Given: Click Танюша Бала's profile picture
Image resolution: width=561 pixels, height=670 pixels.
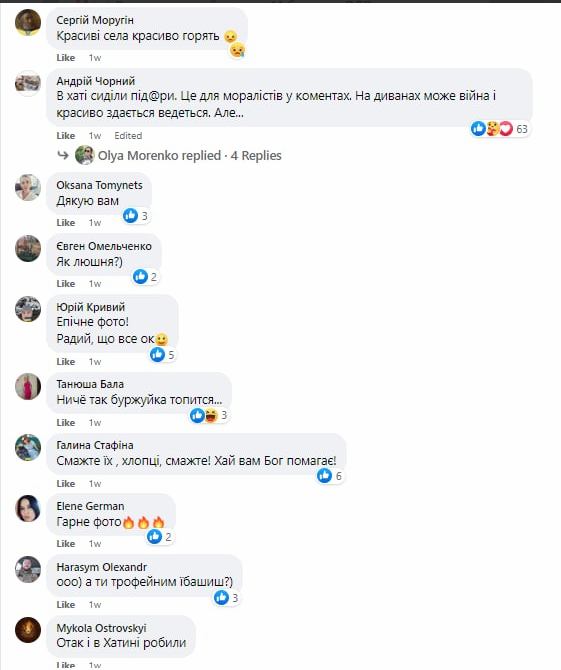Looking at the screenshot, I should 28,387.
